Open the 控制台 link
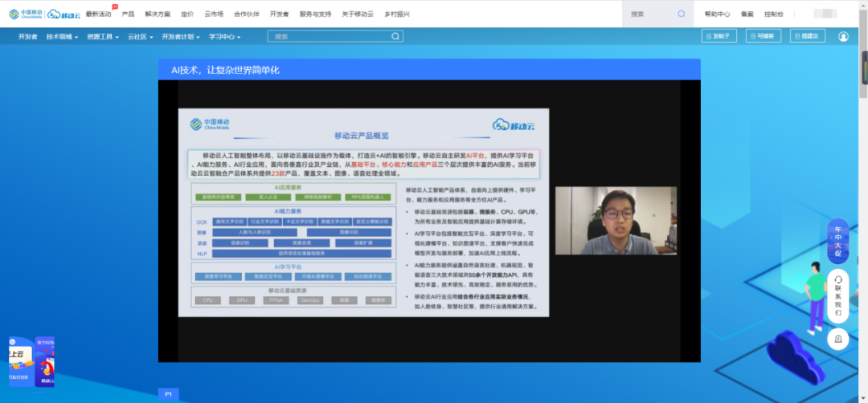Image resolution: width=868 pixels, height=403 pixels. tap(773, 14)
